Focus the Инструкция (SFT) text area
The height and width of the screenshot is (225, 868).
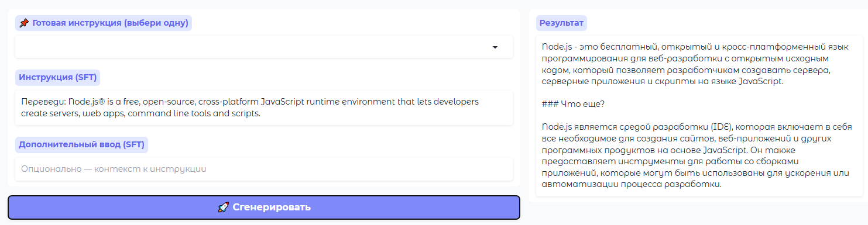(x=264, y=108)
